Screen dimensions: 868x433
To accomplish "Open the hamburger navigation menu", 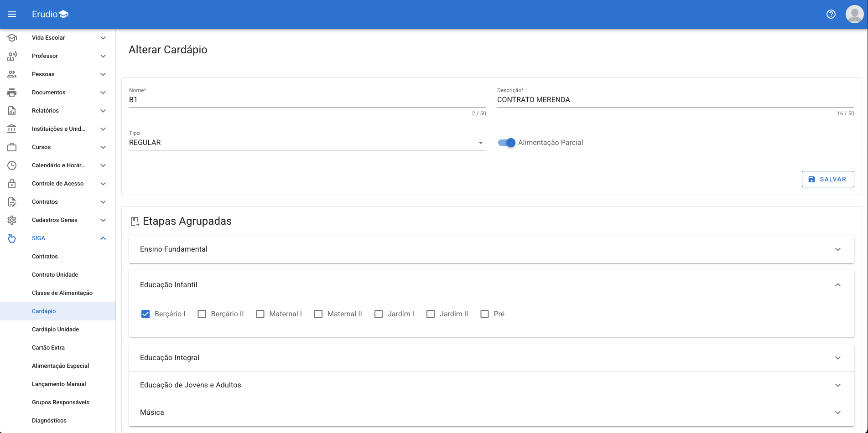I will click(12, 14).
